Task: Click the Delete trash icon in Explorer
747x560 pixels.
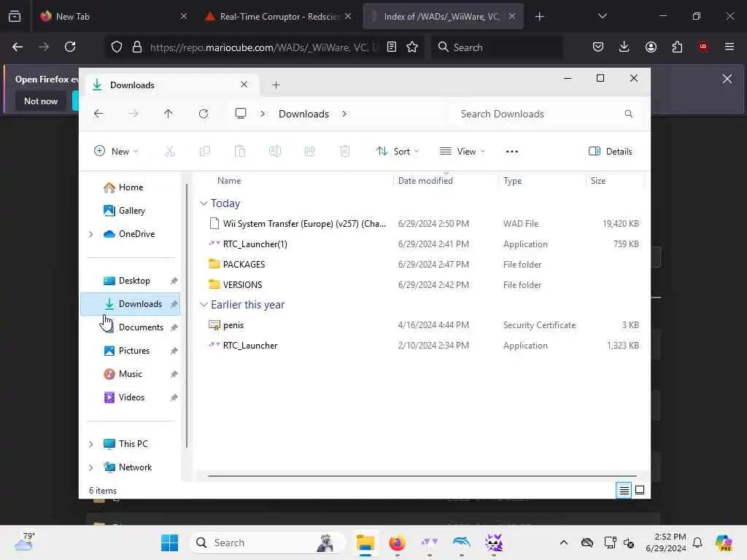Action: (x=345, y=152)
